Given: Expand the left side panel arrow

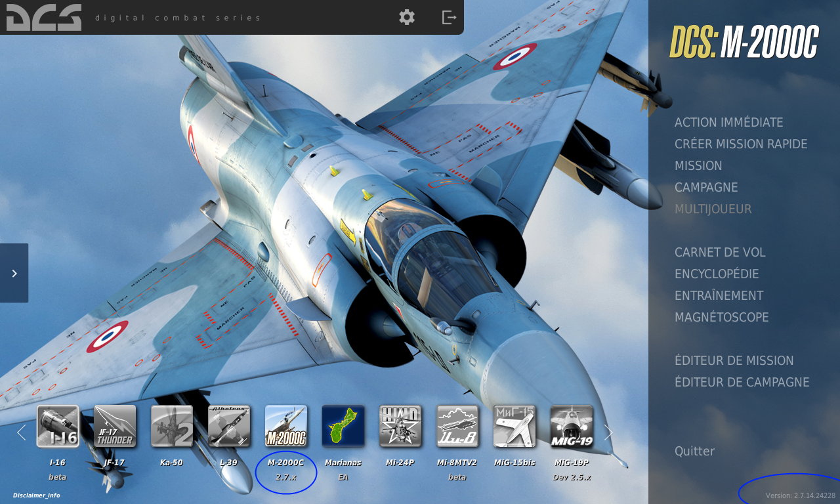Looking at the screenshot, I should [x=14, y=273].
